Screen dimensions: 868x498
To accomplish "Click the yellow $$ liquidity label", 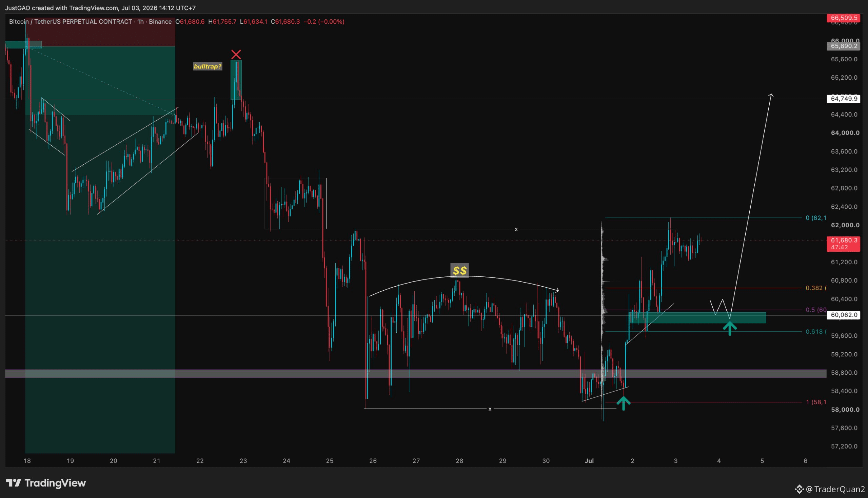I will pyautogui.click(x=459, y=271).
